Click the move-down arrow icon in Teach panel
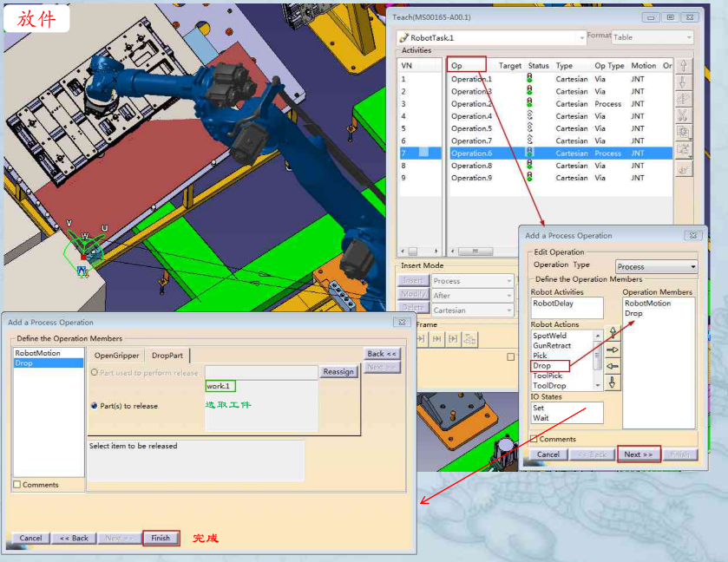This screenshot has width=728, height=562. [x=685, y=82]
